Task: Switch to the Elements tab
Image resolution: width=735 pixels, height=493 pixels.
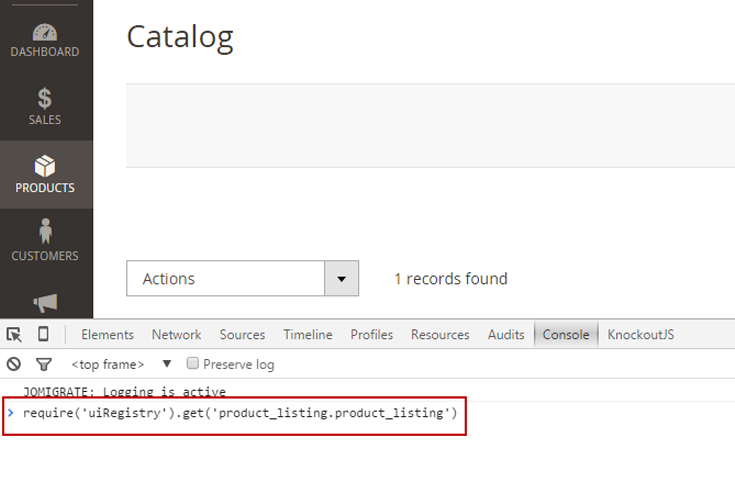Action: 107,335
